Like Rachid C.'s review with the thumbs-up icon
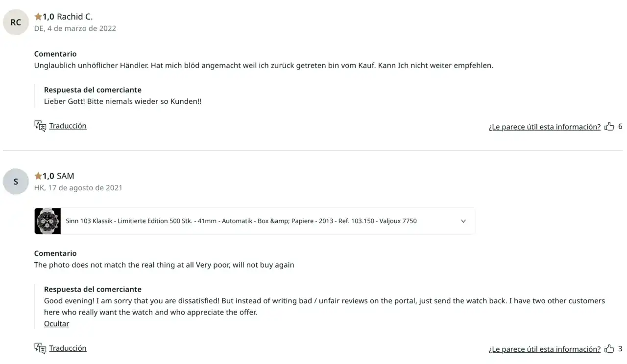Image resolution: width=627 pixels, height=364 pixels. 609,127
